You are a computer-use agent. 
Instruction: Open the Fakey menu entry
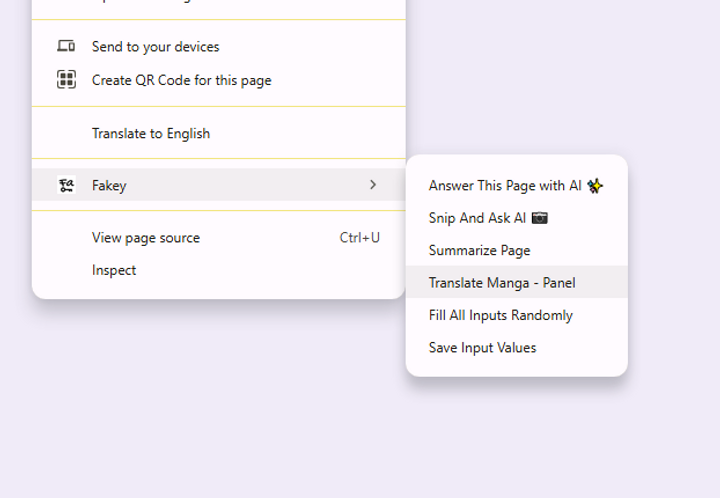219,185
